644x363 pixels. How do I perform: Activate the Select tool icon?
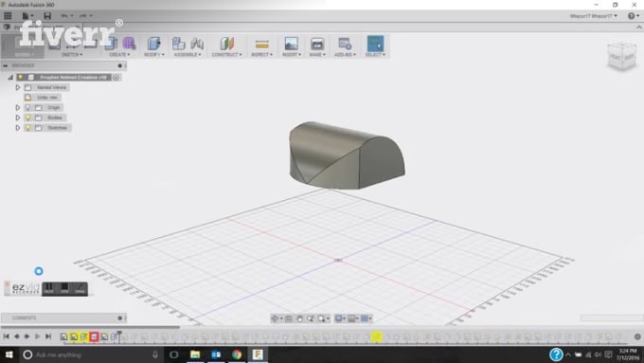point(375,44)
